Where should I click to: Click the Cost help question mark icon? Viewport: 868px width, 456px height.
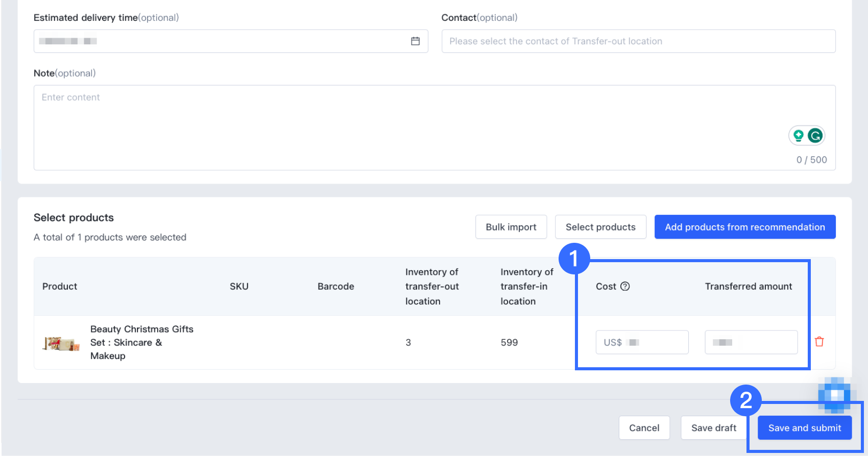(625, 286)
